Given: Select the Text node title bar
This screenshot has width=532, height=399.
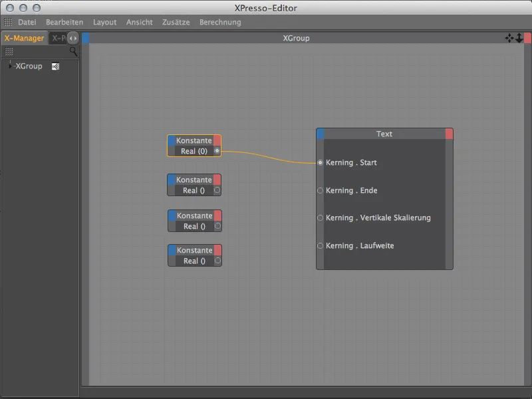Looking at the screenshot, I should tap(384, 134).
